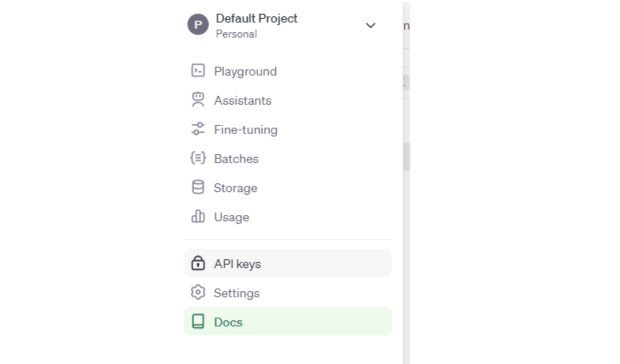Click the Storage database icon

coord(198,187)
